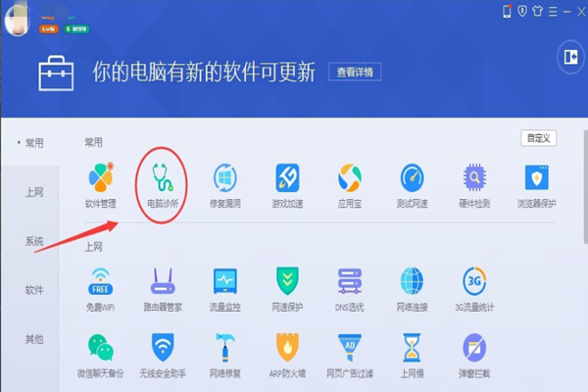This screenshot has width=588, height=392.
Task: Select the 系统 sidebar category
Action: pyautogui.click(x=34, y=241)
